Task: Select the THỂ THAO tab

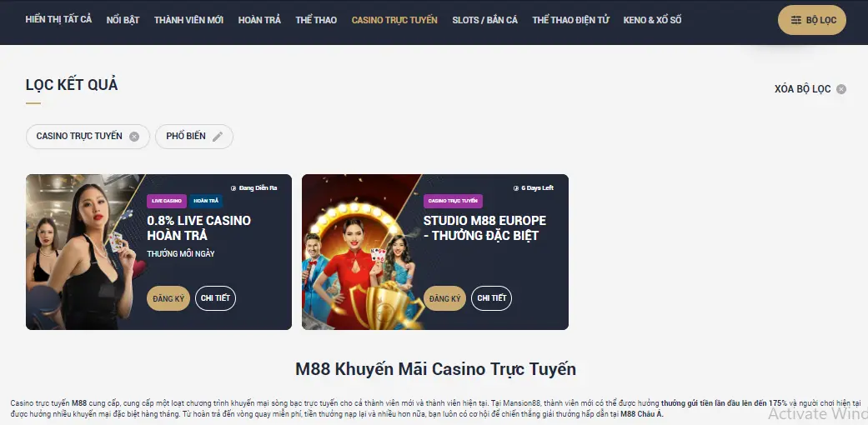Action: coord(316,20)
